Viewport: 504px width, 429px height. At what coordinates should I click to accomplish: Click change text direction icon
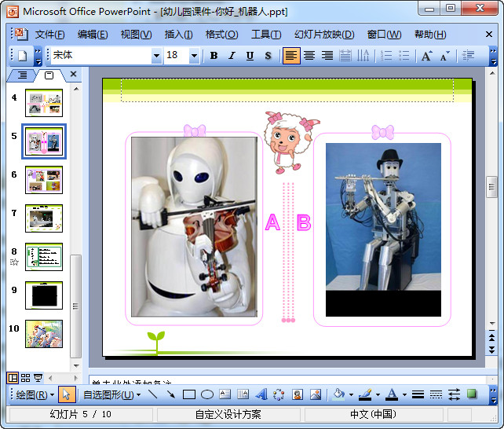(363, 56)
